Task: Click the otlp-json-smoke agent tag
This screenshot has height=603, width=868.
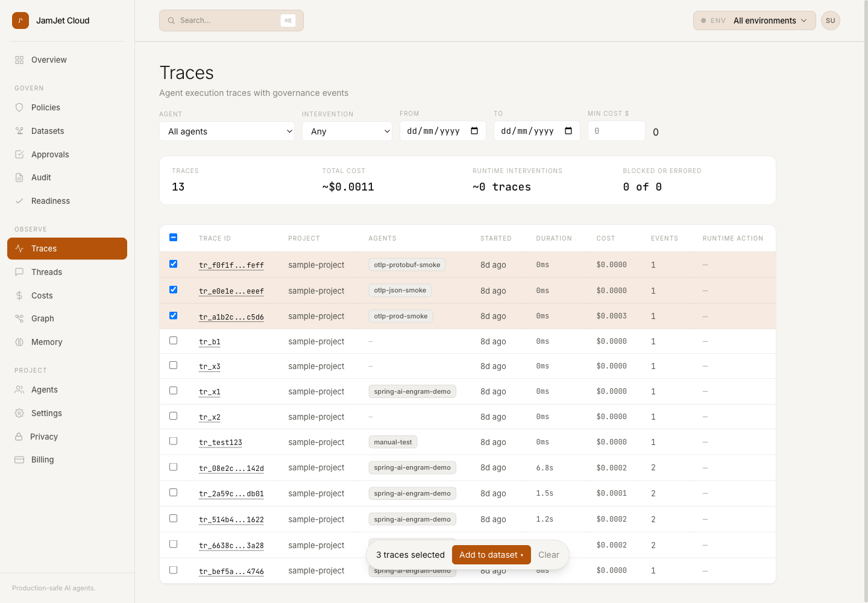Action: pos(400,290)
